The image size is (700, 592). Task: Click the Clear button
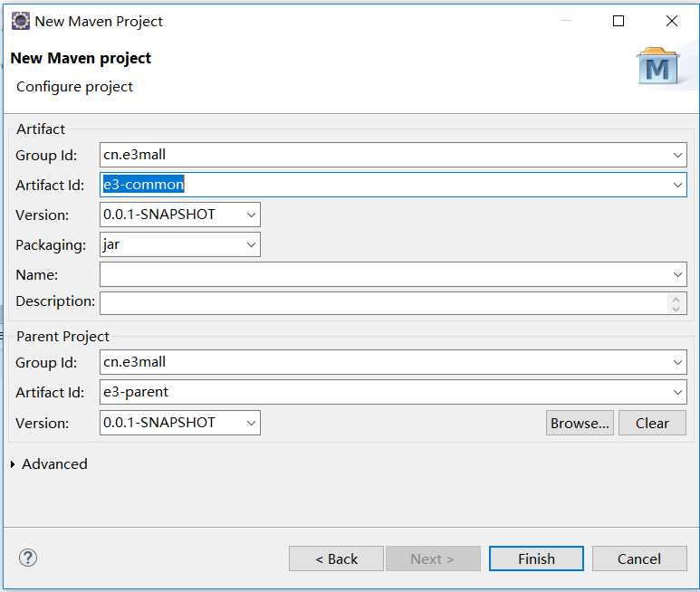[652, 423]
